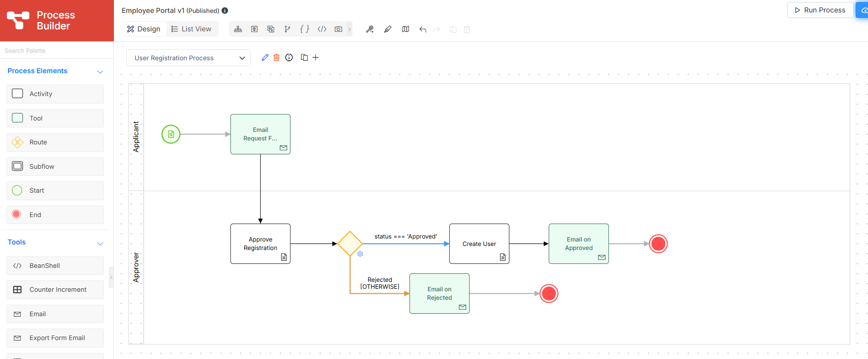Select the highlighter marker icon
Viewport: 868px width, 359px height.
[x=387, y=29]
